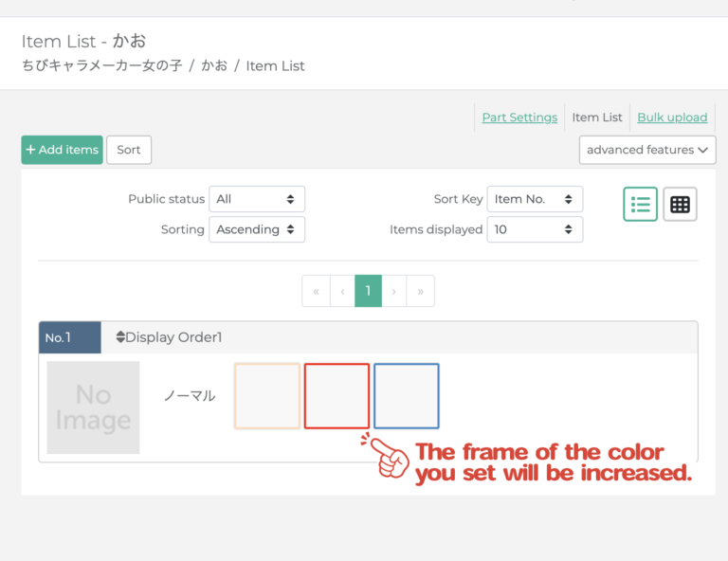Click the Add items button
This screenshot has height=561, width=728.
[x=62, y=150]
